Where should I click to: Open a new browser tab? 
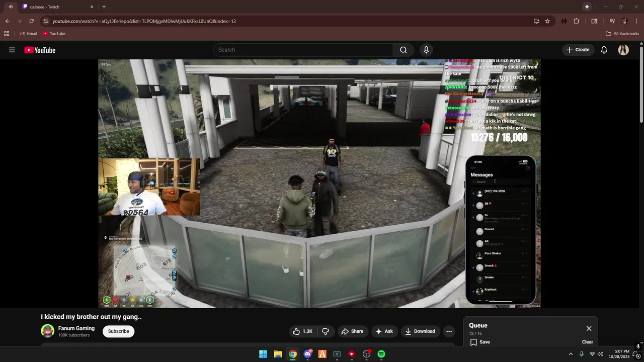[104, 7]
